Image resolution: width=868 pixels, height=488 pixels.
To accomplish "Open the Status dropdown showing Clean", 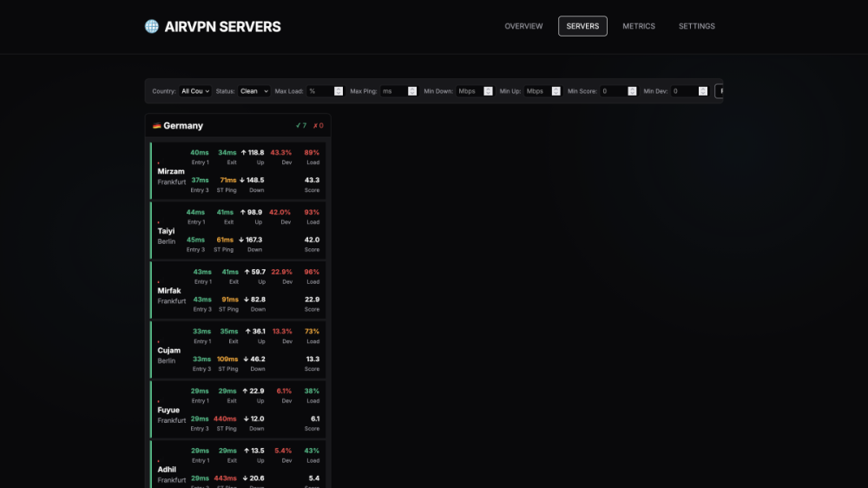I will tap(254, 91).
